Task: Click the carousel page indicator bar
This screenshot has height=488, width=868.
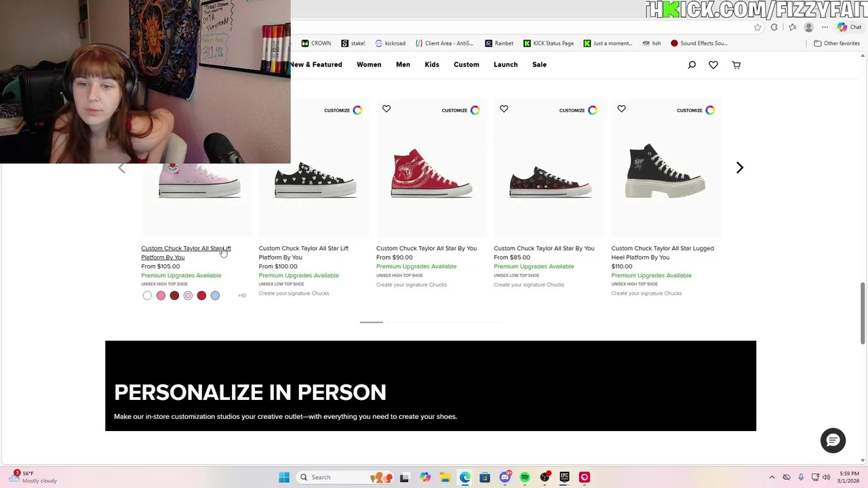Action: (372, 322)
